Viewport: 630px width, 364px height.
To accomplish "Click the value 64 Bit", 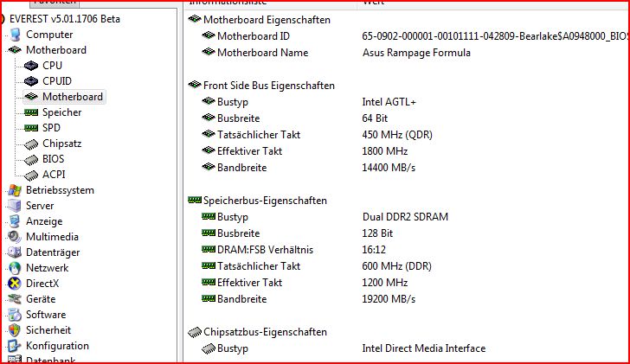I will pos(375,118).
